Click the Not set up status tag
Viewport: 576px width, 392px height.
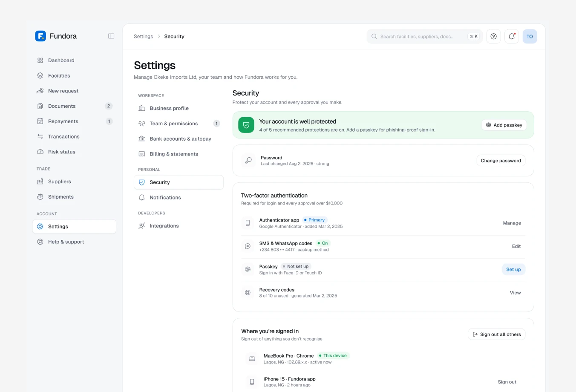[x=296, y=266]
